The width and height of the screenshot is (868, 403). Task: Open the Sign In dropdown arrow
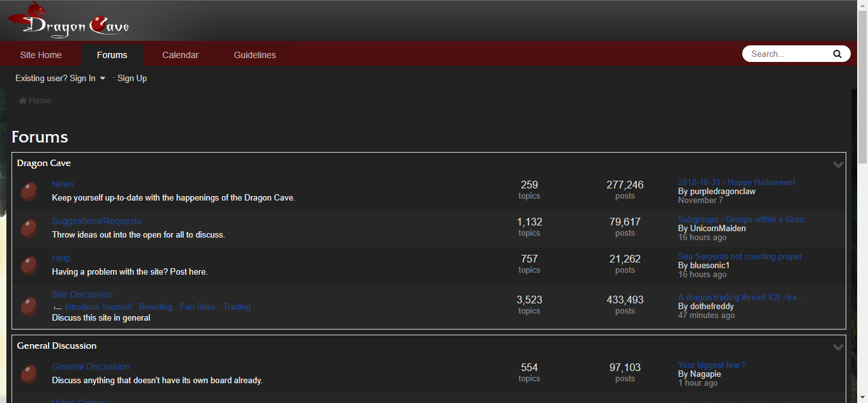click(x=103, y=78)
